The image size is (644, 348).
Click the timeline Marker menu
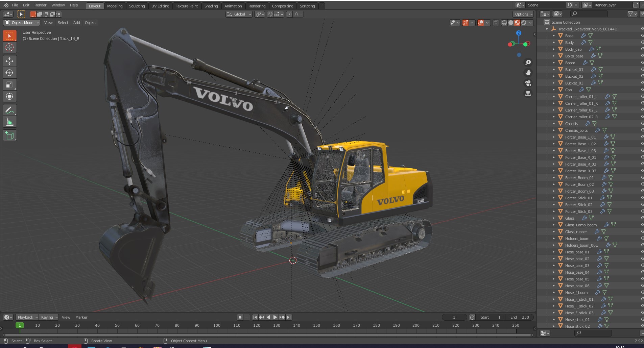pyautogui.click(x=81, y=317)
